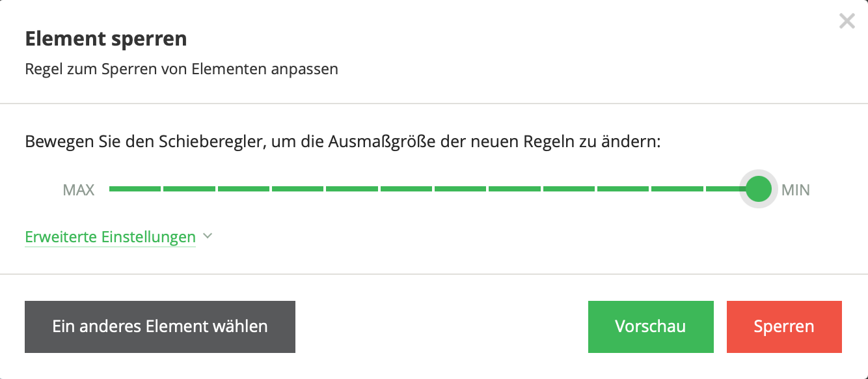This screenshot has height=379, width=868.
Task: Choose Ein anderes Element wählen
Action: point(160,327)
